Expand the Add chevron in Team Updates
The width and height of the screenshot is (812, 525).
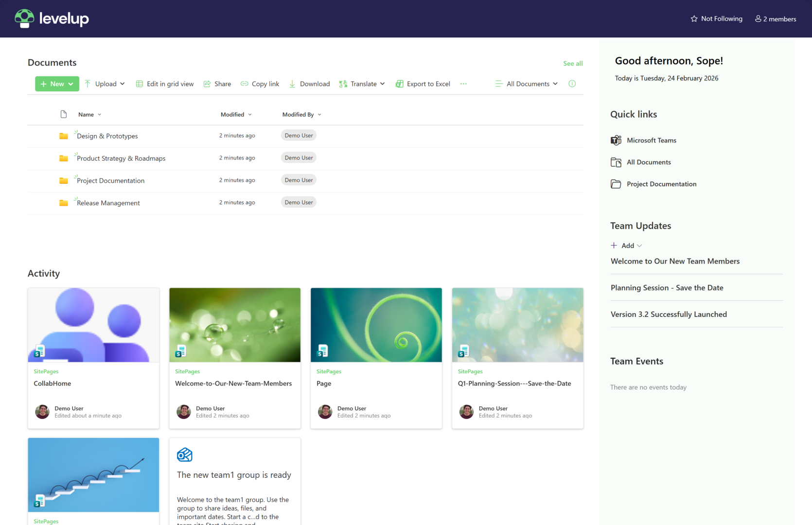pos(639,245)
